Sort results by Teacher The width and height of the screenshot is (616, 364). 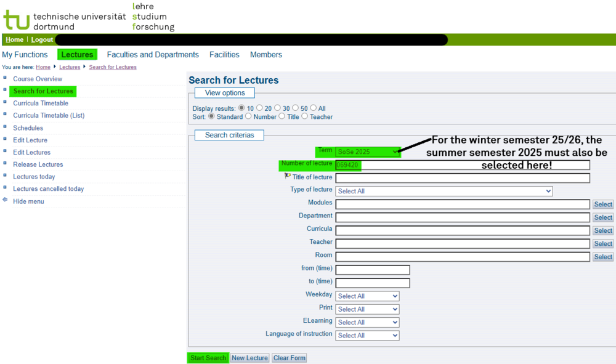pos(304,116)
